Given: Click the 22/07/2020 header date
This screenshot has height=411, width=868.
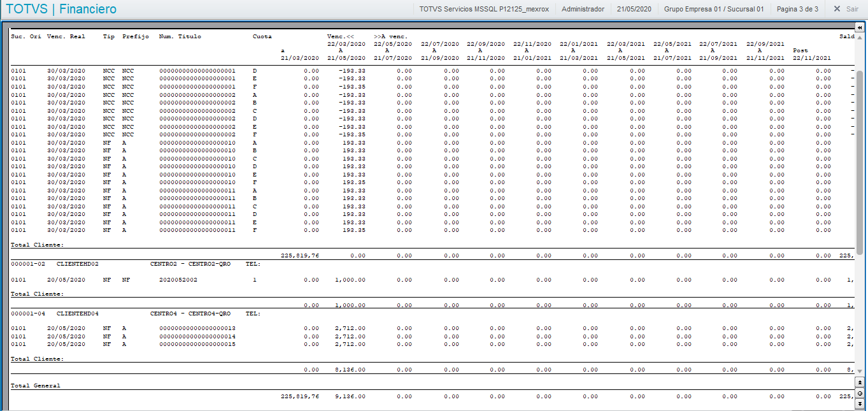Looking at the screenshot, I should point(439,44).
